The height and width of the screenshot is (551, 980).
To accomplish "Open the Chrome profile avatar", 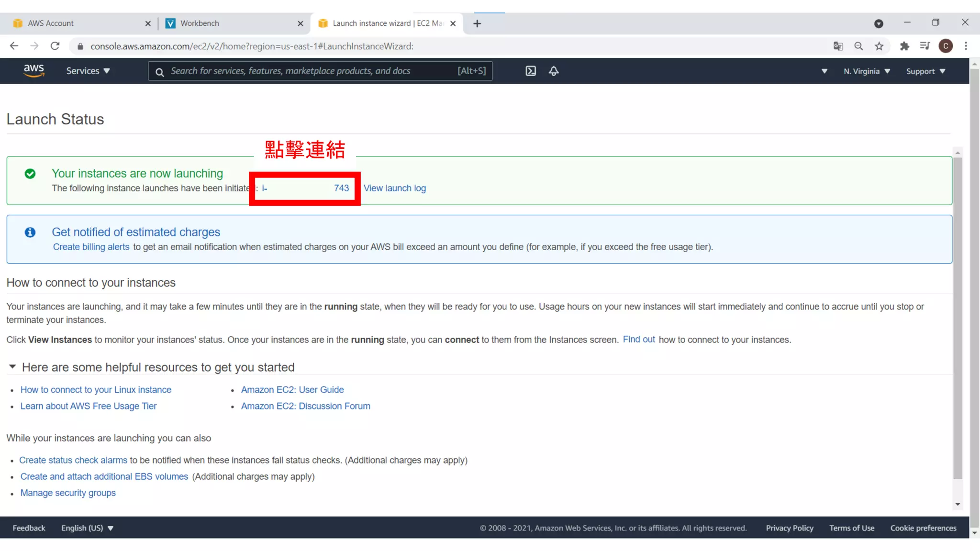I will pos(945,46).
